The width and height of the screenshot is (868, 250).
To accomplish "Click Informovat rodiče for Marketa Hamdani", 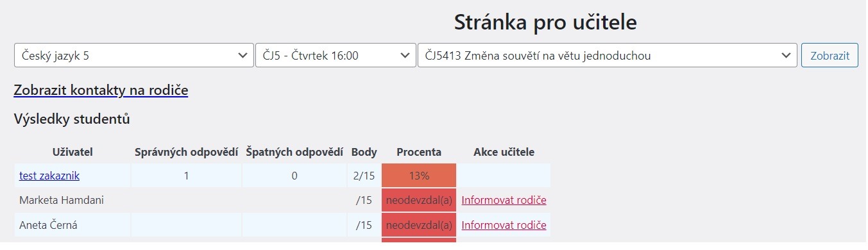I will click(x=504, y=200).
